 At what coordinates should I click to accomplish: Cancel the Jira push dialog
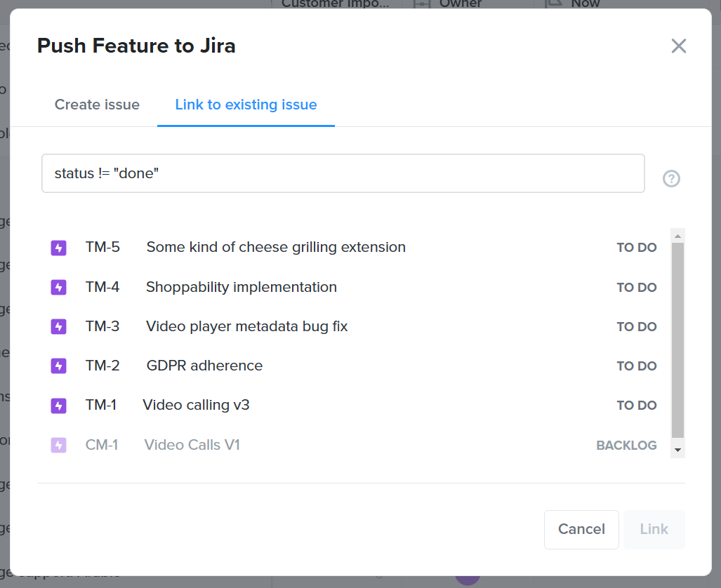pos(582,529)
